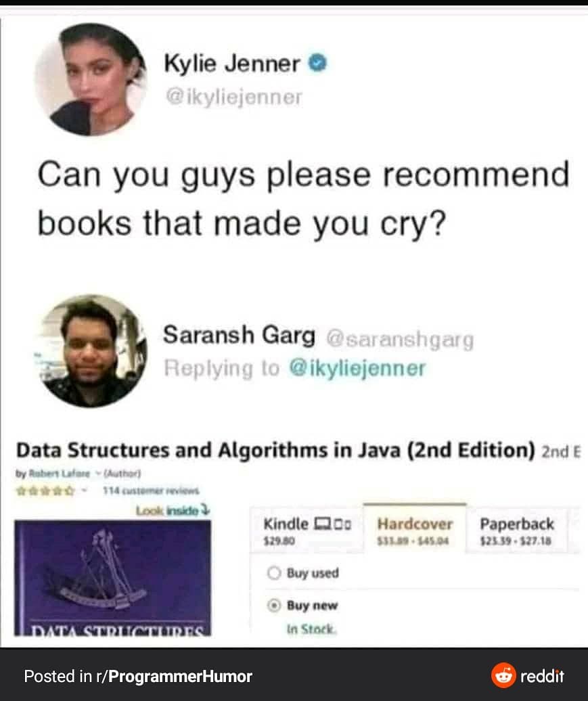This screenshot has height=701, width=588.
Task: Expand the star rating dropdown arrow
Action: pos(84,491)
